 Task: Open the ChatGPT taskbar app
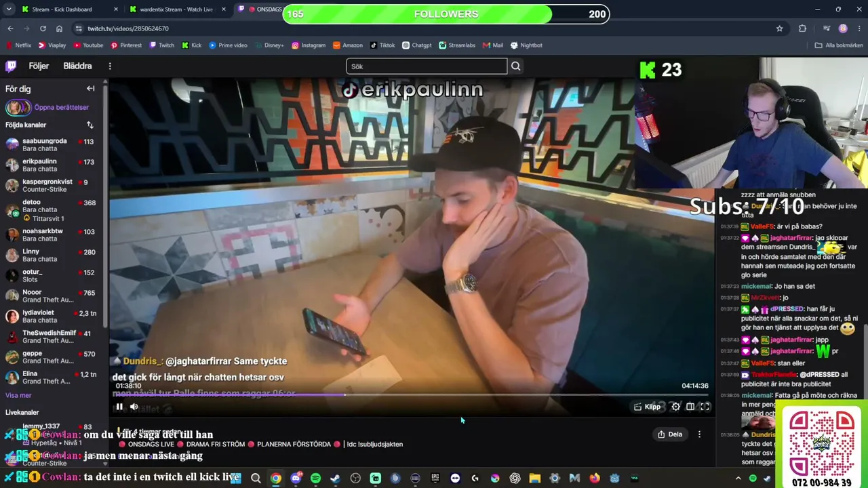[x=515, y=479]
